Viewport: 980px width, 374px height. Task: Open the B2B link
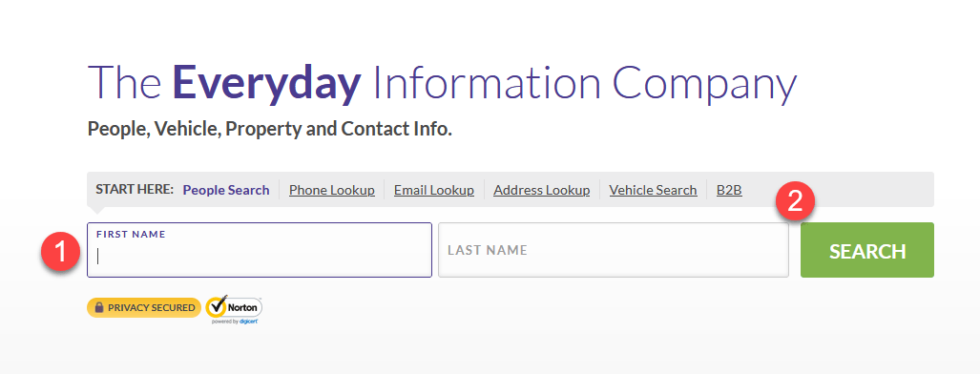click(729, 190)
